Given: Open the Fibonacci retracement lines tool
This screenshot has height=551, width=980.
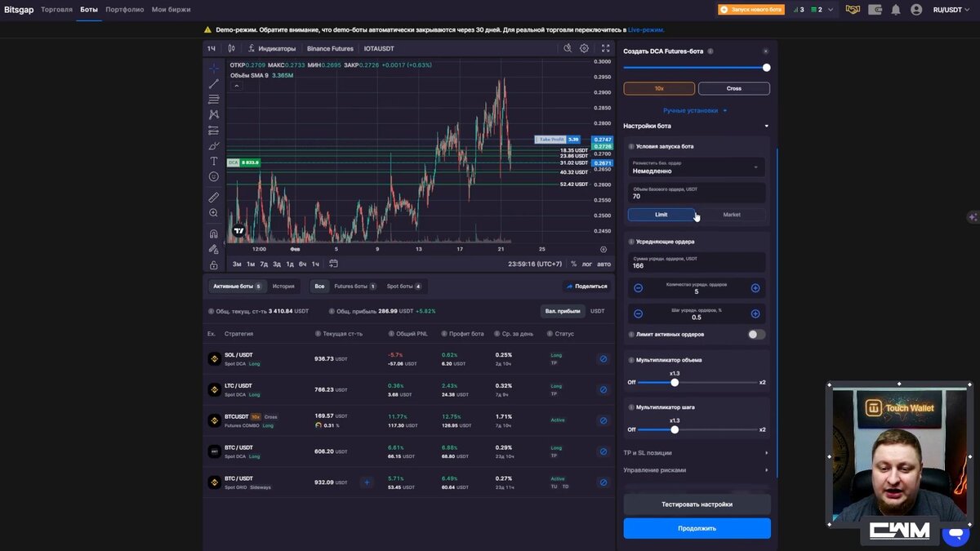Looking at the screenshot, I should coord(214,99).
